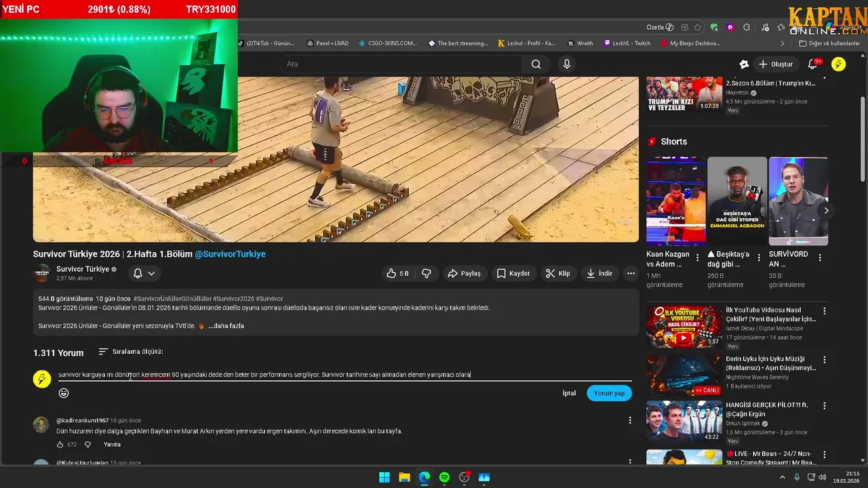The height and width of the screenshot is (488, 868).
Task: Open options for HANGİSİ GERÇEK PİLOT video
Action: pos(825,406)
